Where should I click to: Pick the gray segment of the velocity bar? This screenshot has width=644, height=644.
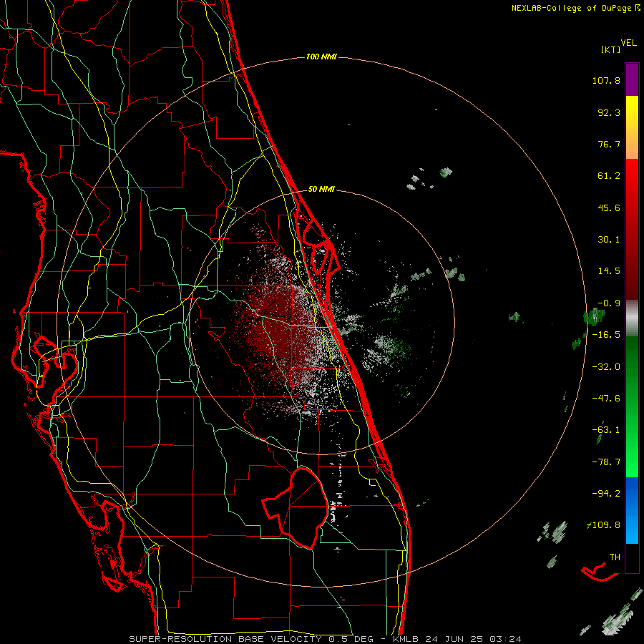(x=632, y=318)
